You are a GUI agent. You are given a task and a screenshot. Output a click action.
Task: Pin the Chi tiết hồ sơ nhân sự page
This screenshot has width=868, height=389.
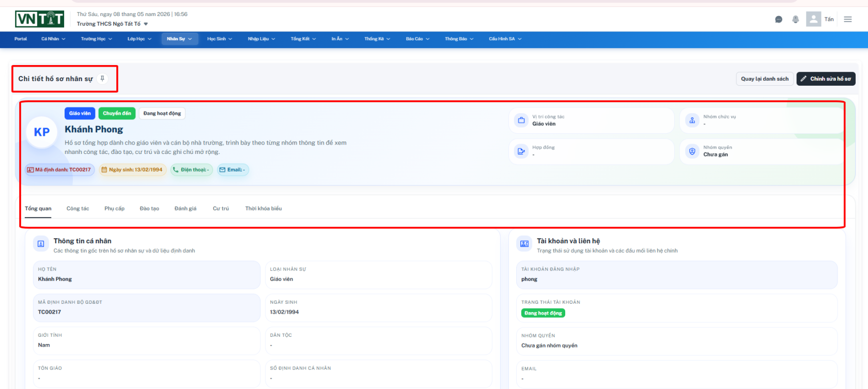click(102, 79)
